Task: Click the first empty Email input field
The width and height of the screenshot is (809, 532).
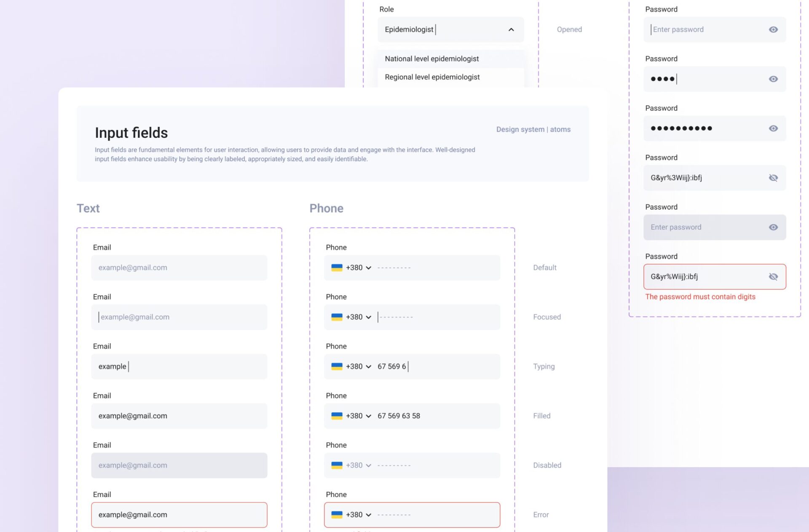Action: point(179,268)
